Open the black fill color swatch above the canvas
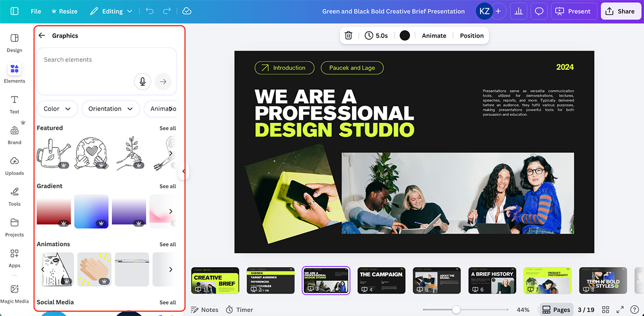The height and width of the screenshot is (316, 644). click(x=405, y=35)
